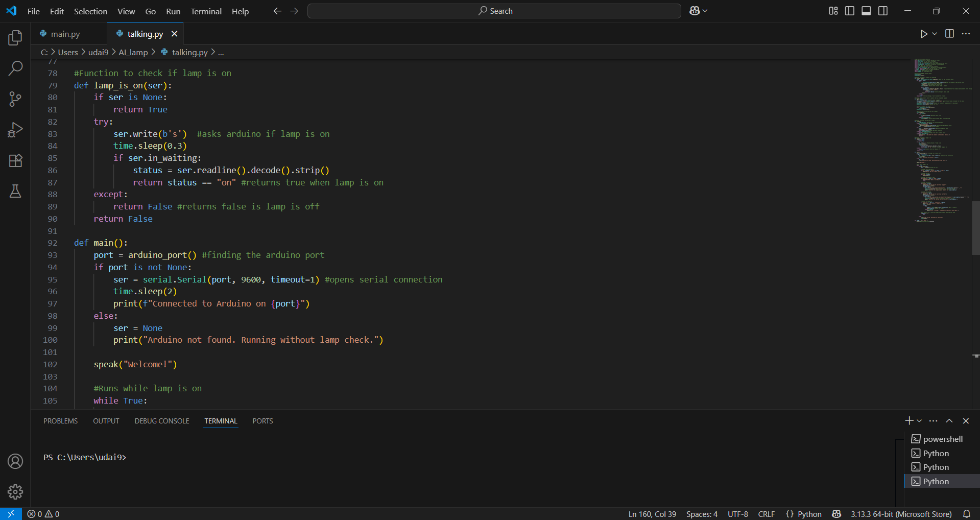The height and width of the screenshot is (520, 980).
Task: Open the Run and Debug view
Action: [15, 130]
